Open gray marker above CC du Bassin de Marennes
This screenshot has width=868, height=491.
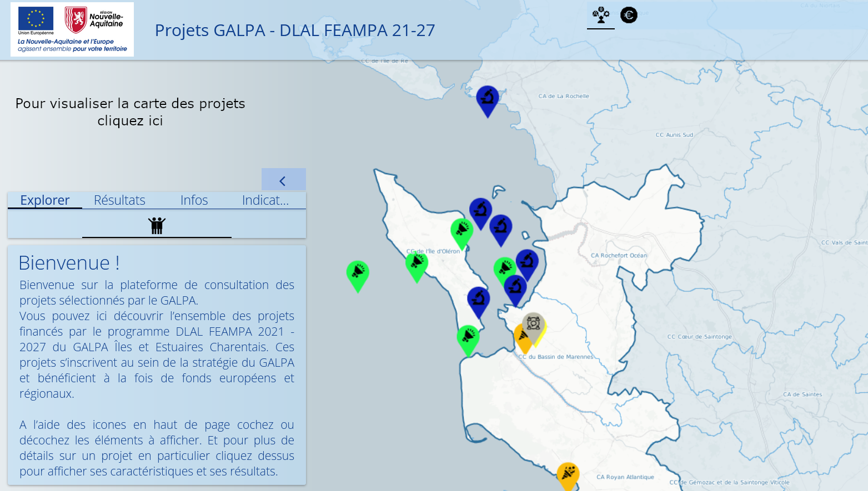coord(533,326)
